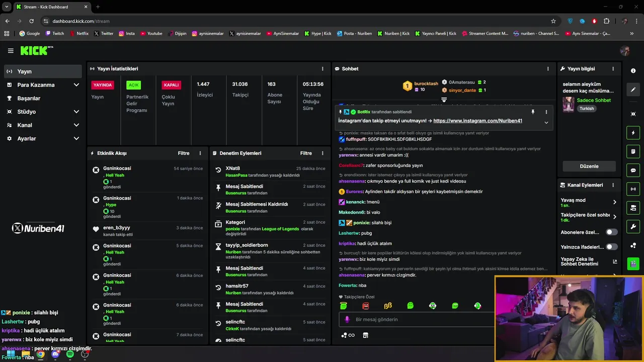Unpin the BotRix pinned message
The height and width of the screenshot is (362, 644).
533,112
